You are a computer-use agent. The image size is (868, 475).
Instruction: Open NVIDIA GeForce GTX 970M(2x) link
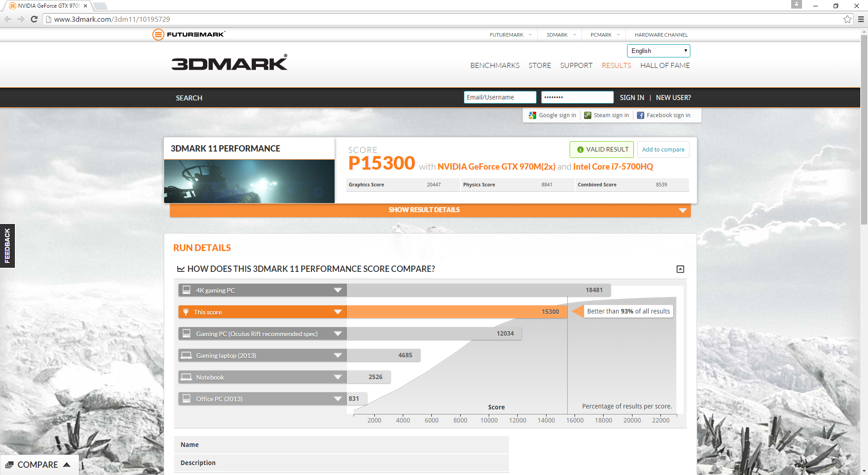[x=496, y=167]
